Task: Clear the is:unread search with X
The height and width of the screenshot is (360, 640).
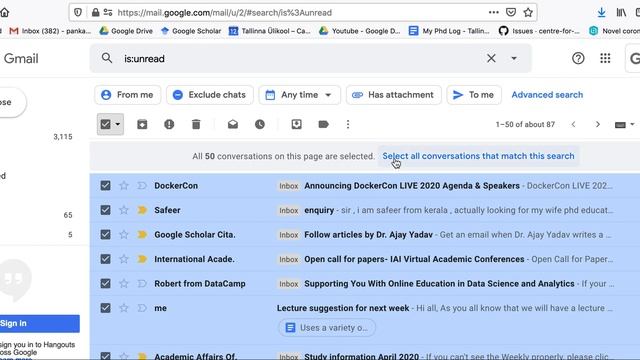Action: (491, 58)
